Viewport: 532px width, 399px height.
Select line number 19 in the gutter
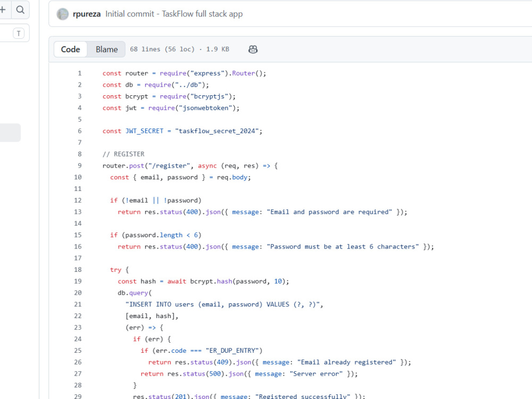78,281
